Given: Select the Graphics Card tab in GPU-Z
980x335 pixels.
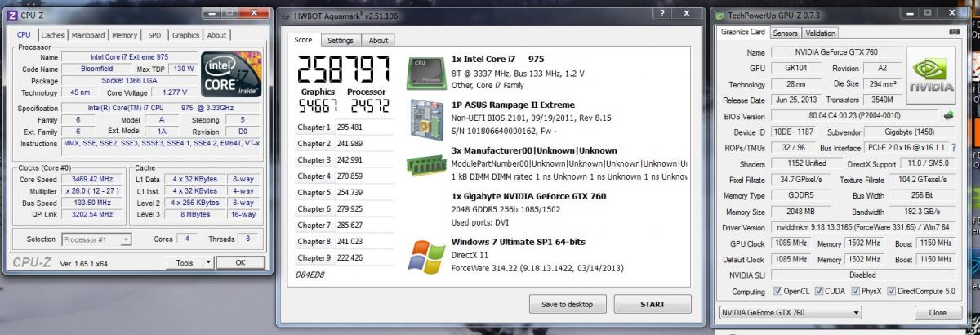Looking at the screenshot, I should [x=743, y=33].
